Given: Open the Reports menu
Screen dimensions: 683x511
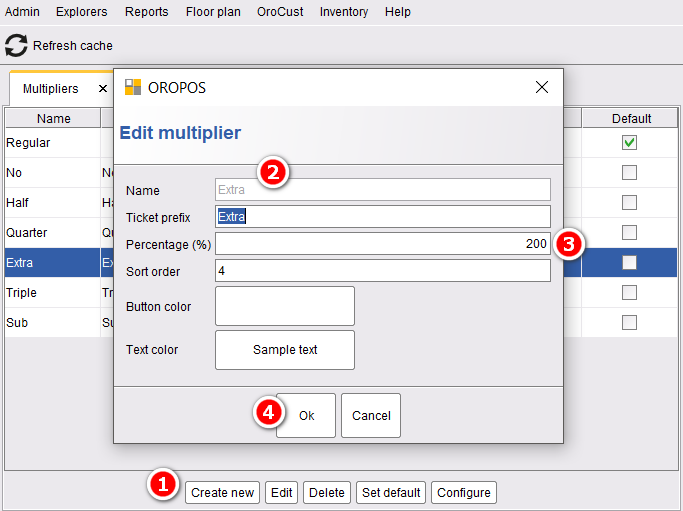Looking at the screenshot, I should 146,12.
